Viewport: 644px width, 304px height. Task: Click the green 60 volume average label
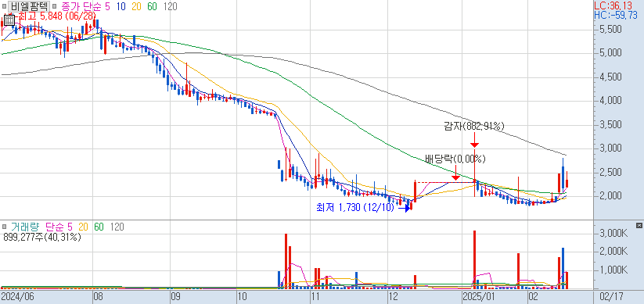point(99,227)
